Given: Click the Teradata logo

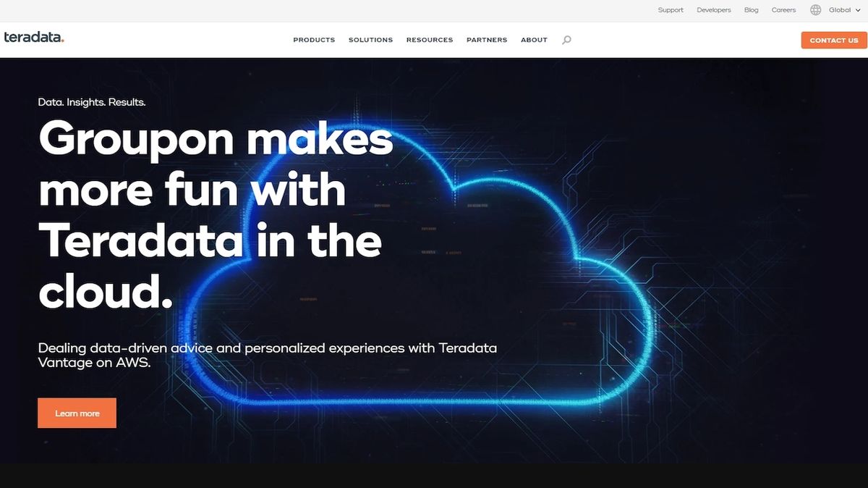Looking at the screenshot, I should coord(34,37).
